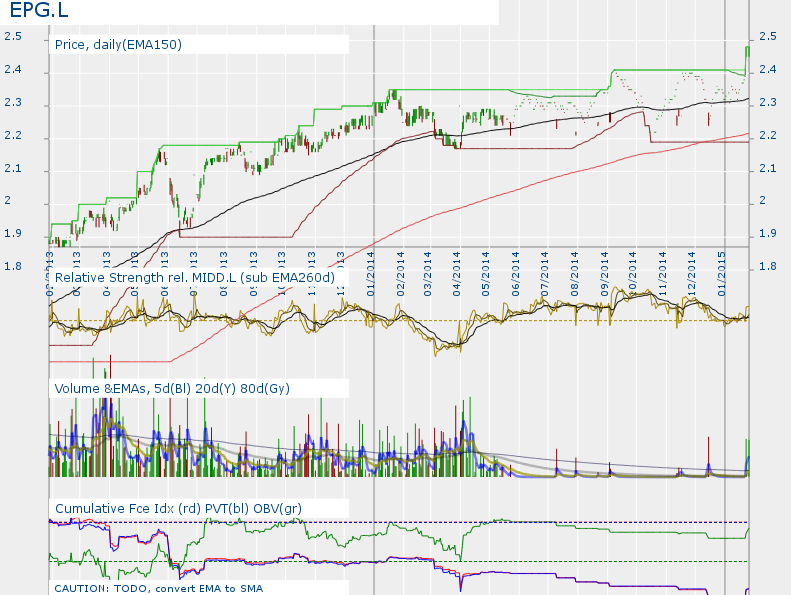Select the 'Price, daily(EMA150)' panel label
Viewport: 791px width, 595px height.
[x=118, y=45]
